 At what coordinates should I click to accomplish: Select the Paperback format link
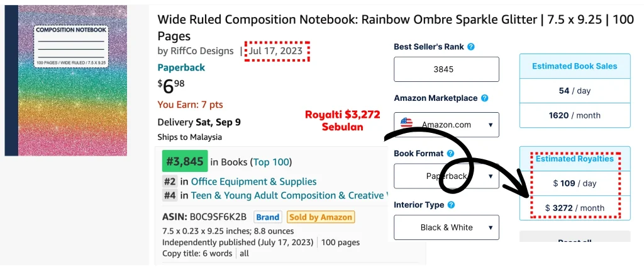click(x=181, y=67)
